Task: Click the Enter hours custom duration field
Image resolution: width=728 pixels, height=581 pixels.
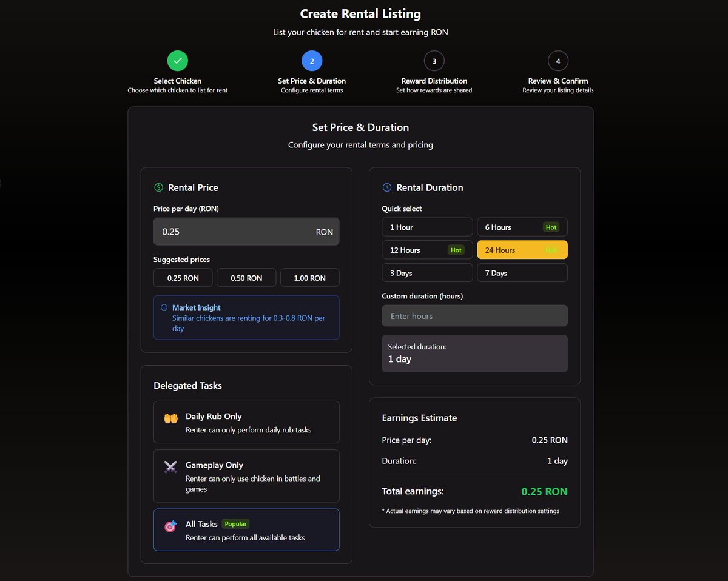Action: [x=474, y=316]
